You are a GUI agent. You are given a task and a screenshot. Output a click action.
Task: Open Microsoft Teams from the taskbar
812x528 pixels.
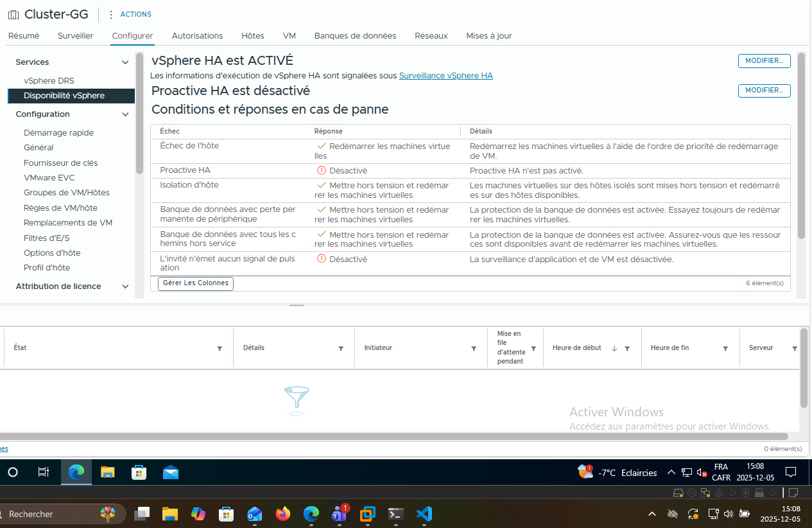[339, 514]
